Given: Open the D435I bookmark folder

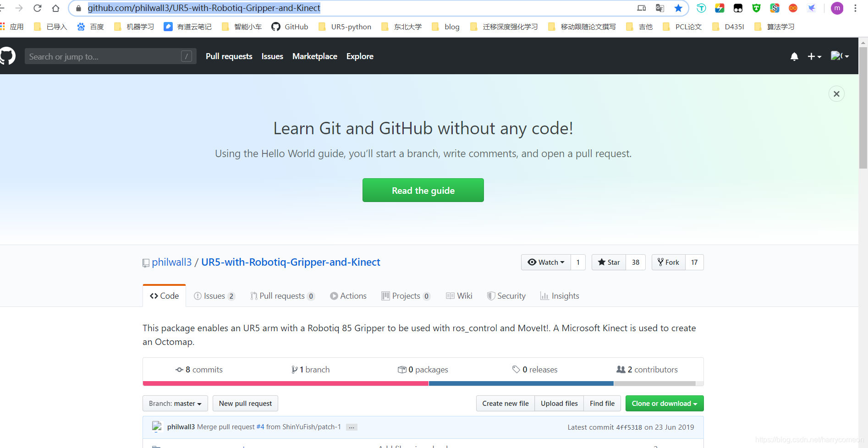Looking at the screenshot, I should [728, 27].
